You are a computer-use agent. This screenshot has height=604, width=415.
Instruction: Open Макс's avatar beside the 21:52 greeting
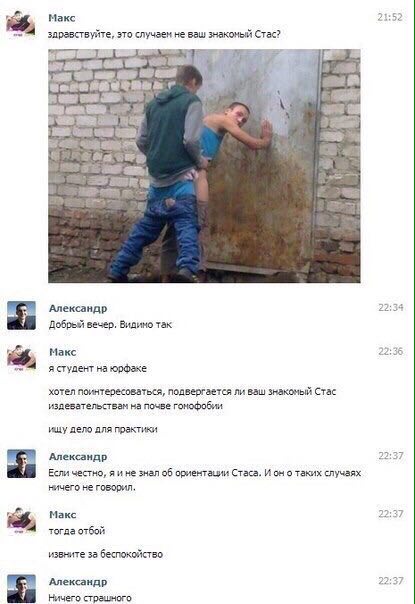pyautogui.click(x=21, y=25)
